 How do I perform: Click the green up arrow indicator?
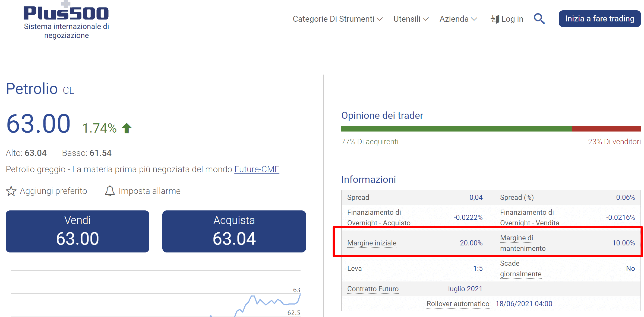(x=127, y=128)
